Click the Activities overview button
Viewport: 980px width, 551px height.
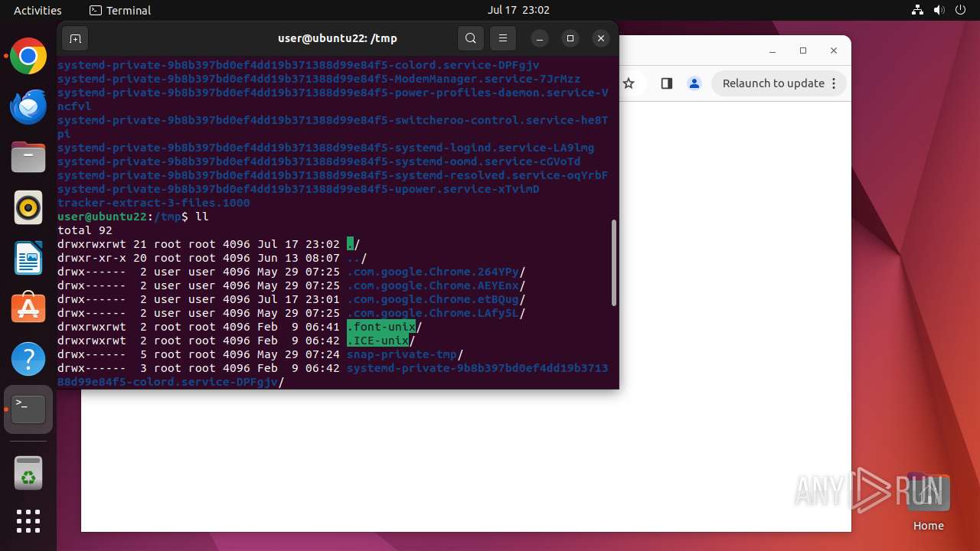[x=38, y=10]
